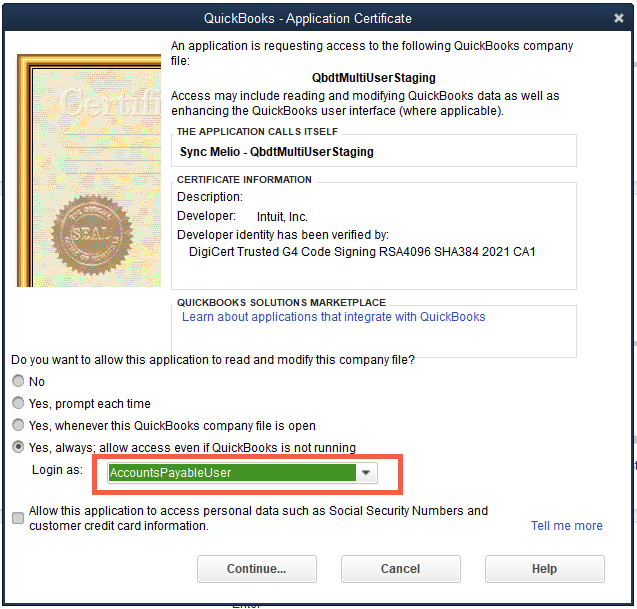Screen dimensions: 637x609
Task: Select "Yes, always; allow access" radio button
Action: tap(18, 448)
